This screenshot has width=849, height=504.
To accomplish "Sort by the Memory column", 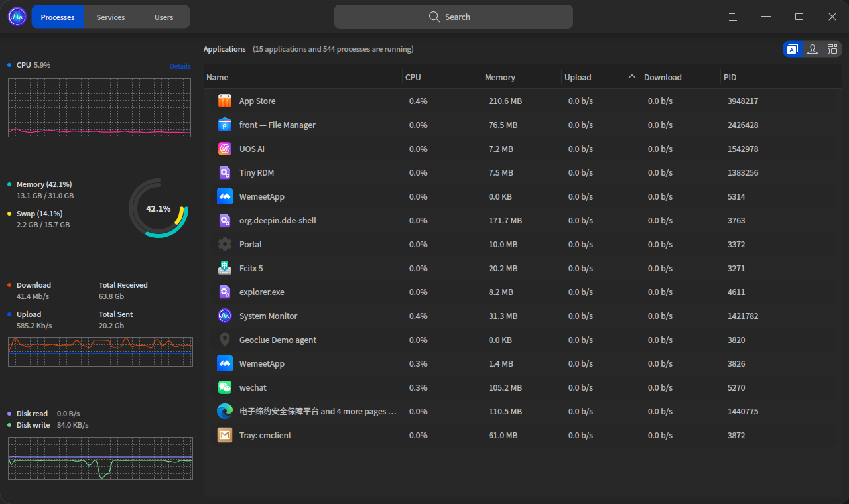I will click(522, 77).
